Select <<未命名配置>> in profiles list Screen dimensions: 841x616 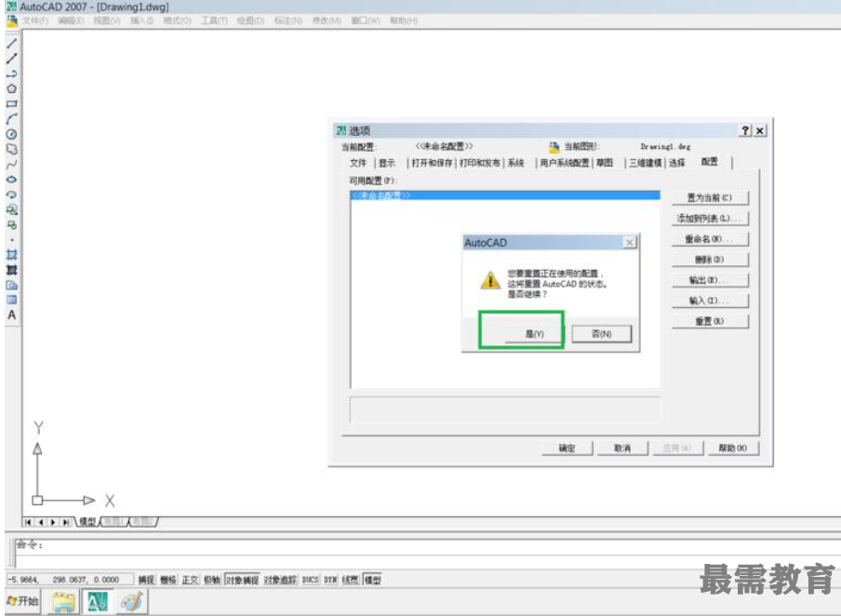pos(505,195)
